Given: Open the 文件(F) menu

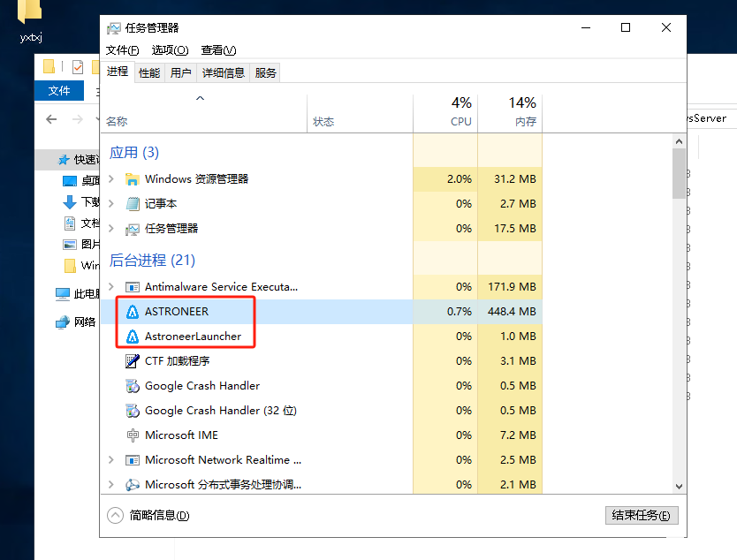Looking at the screenshot, I should 122,50.
